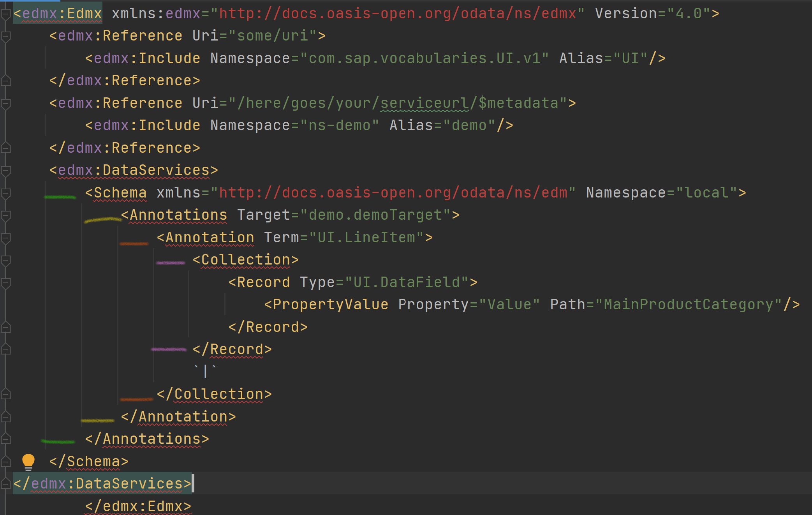
Task: Click fold end marker beside closing Collection tag
Action: tap(5, 395)
